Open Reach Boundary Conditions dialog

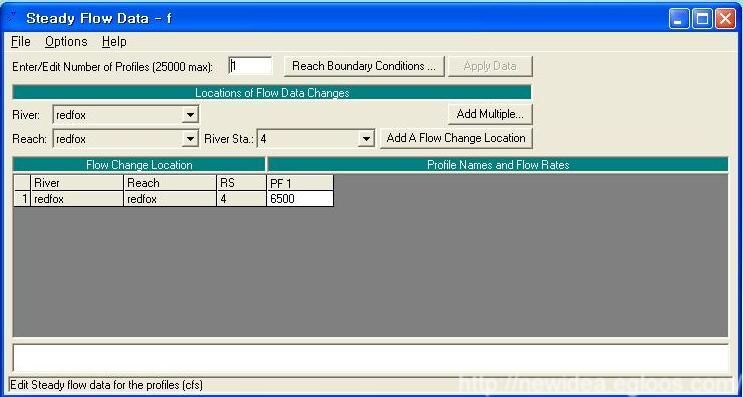[x=364, y=66]
